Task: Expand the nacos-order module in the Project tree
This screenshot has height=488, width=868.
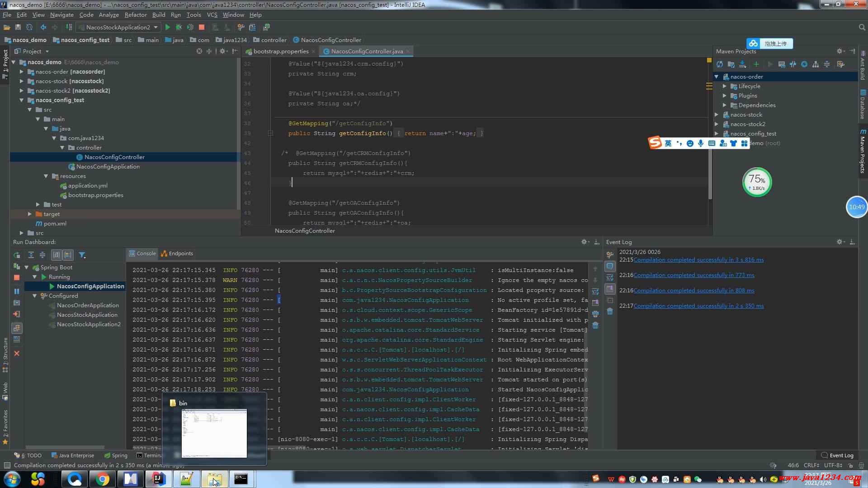Action: click(x=21, y=71)
